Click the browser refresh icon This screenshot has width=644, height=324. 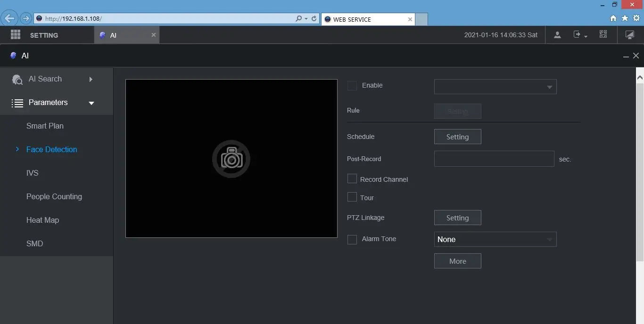[x=314, y=19]
